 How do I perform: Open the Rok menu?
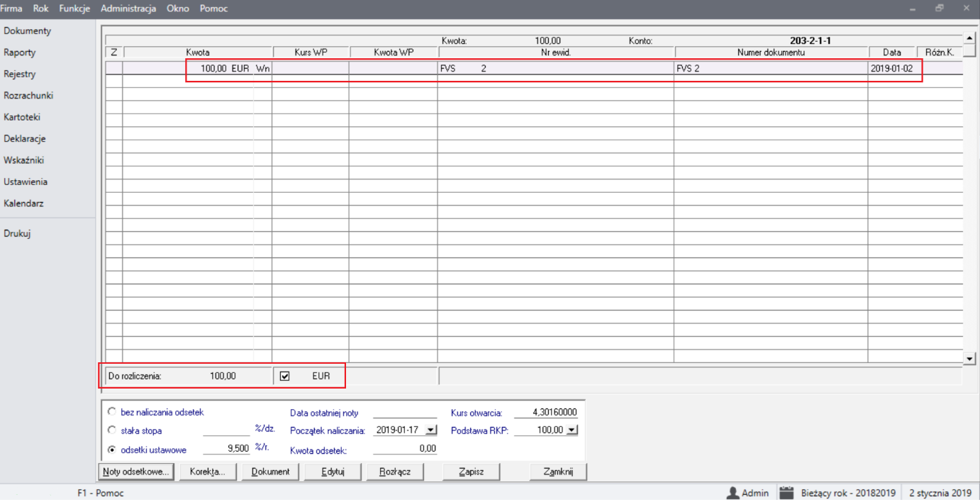coord(40,9)
